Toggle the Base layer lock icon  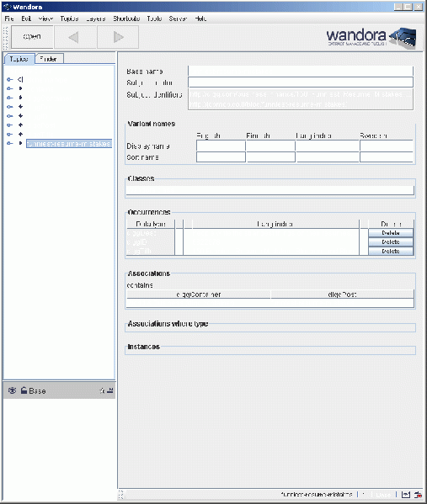coord(24,390)
